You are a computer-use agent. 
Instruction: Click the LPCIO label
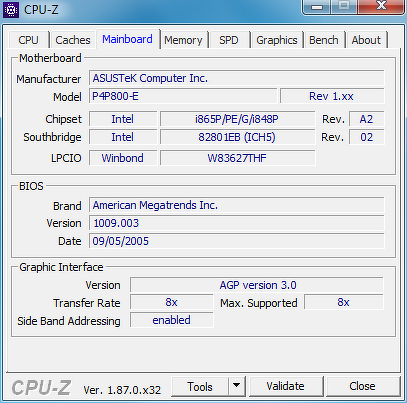click(x=66, y=158)
